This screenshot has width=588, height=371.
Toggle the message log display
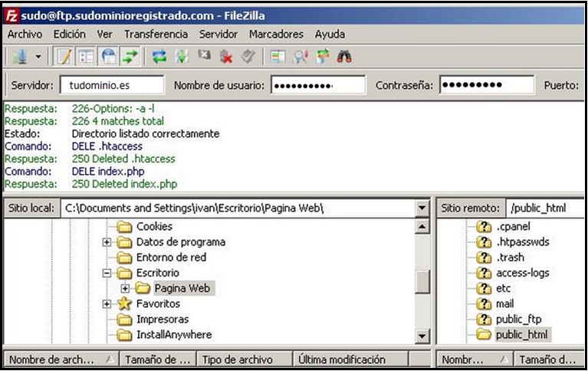(x=64, y=57)
